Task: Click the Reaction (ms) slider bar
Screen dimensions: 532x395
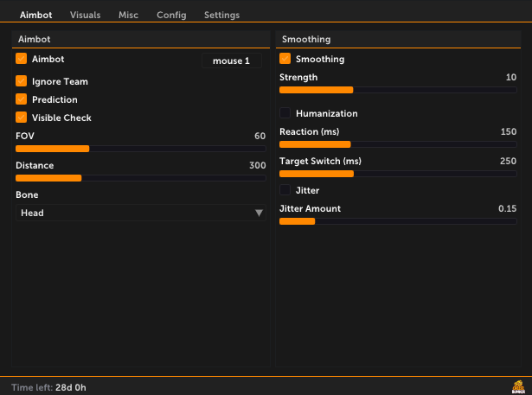Action: (398, 144)
